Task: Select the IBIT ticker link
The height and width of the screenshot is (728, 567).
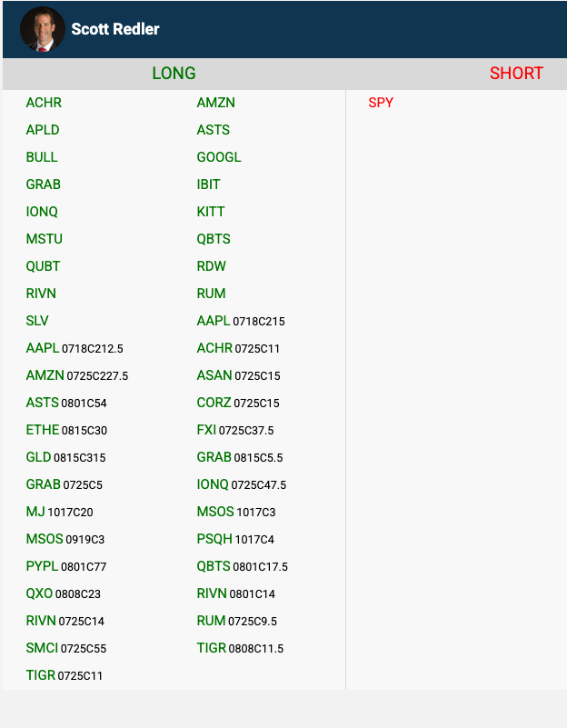Action: pyautogui.click(x=208, y=184)
